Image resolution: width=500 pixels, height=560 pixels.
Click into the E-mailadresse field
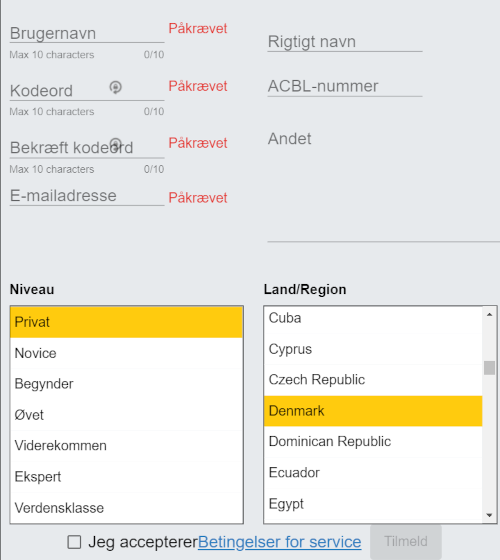(87, 196)
